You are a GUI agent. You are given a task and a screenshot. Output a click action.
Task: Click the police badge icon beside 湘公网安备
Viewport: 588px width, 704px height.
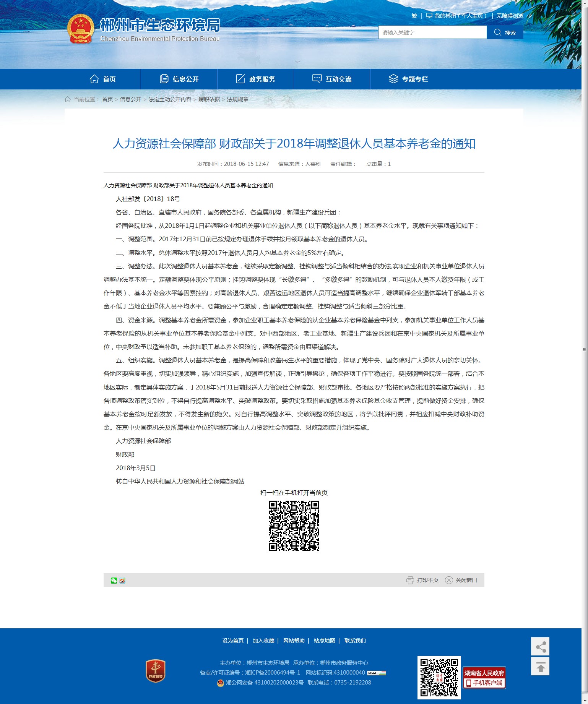coord(221,683)
